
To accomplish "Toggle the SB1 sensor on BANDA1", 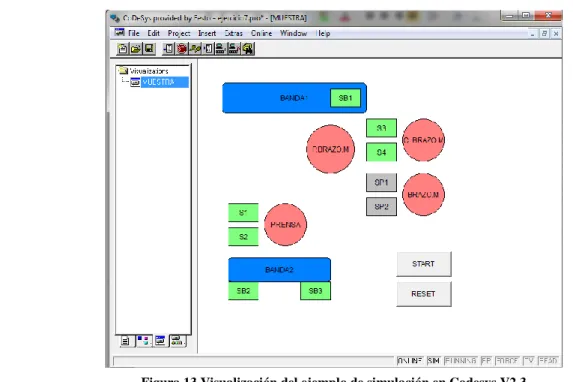I will pos(345,98).
